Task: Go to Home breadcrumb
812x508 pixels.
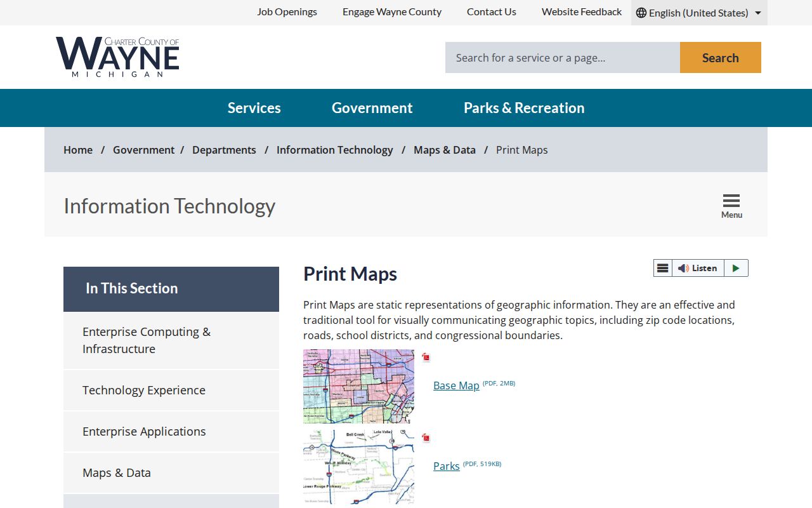Action: tap(78, 150)
